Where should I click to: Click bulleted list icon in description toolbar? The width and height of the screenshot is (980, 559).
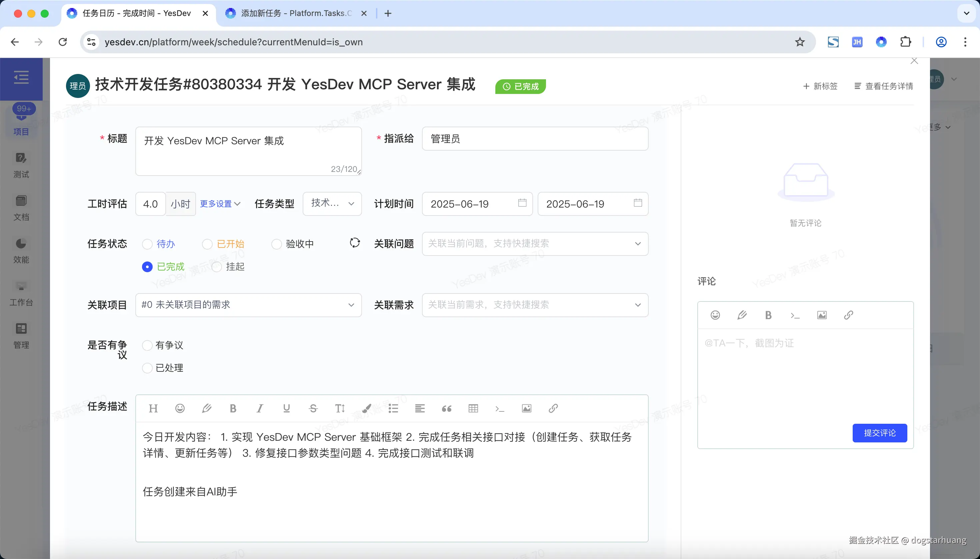[x=393, y=408]
